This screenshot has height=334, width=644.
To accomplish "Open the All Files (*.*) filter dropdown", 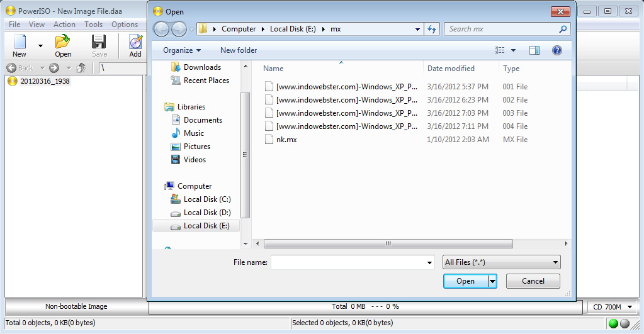I will (502, 262).
